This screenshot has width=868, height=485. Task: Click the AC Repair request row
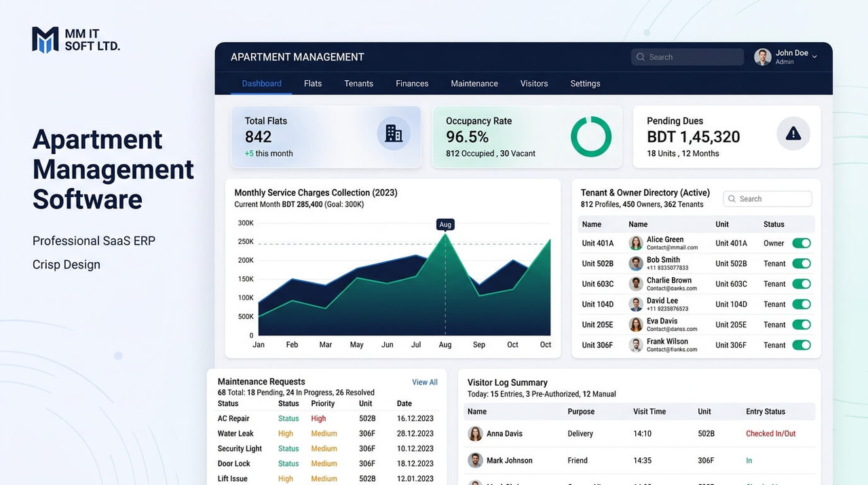[x=327, y=418]
